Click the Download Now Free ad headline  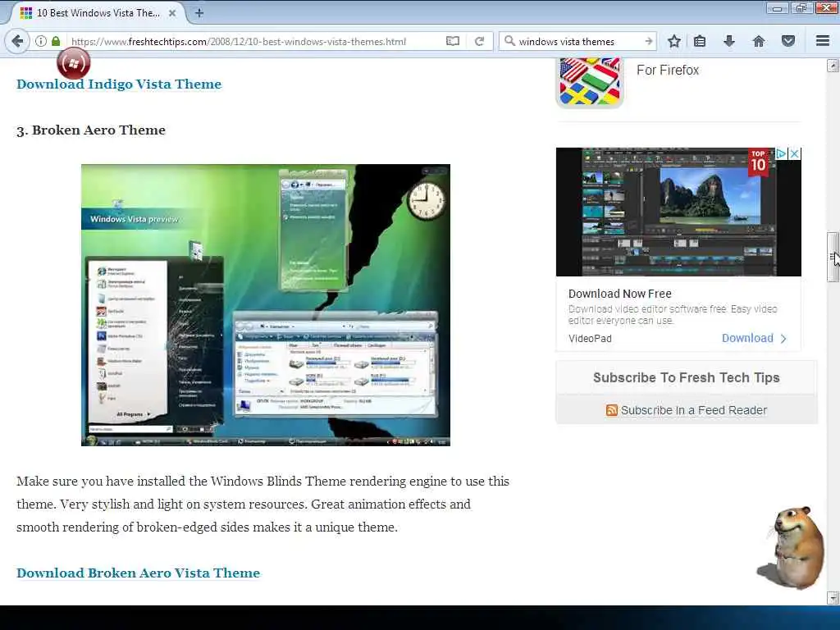click(620, 294)
